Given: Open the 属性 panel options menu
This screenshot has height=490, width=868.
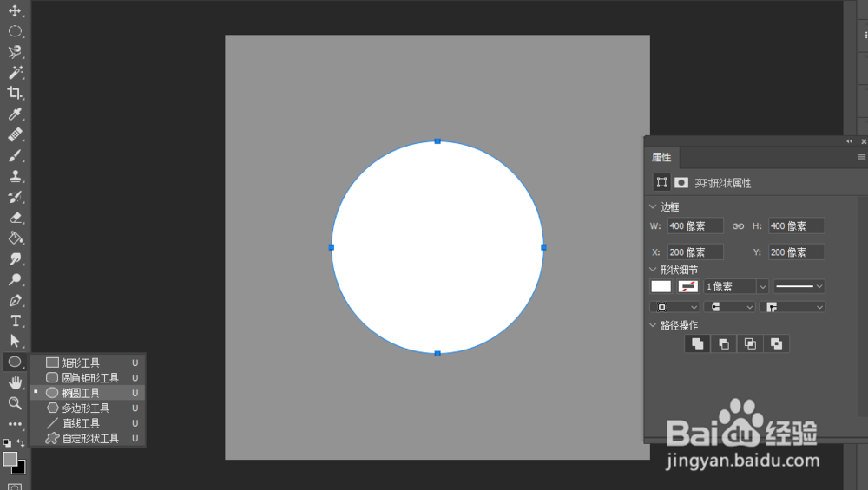Looking at the screenshot, I should [861, 158].
